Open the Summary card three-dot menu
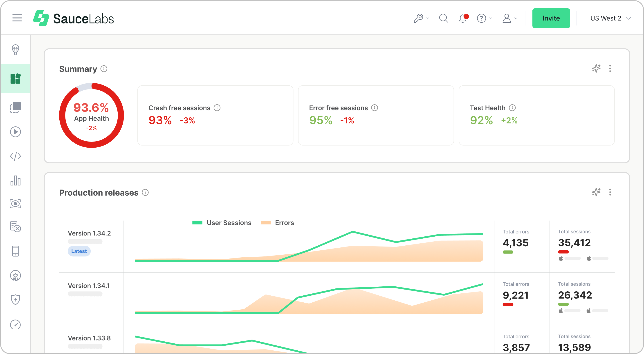This screenshot has width=644, height=354. click(610, 68)
